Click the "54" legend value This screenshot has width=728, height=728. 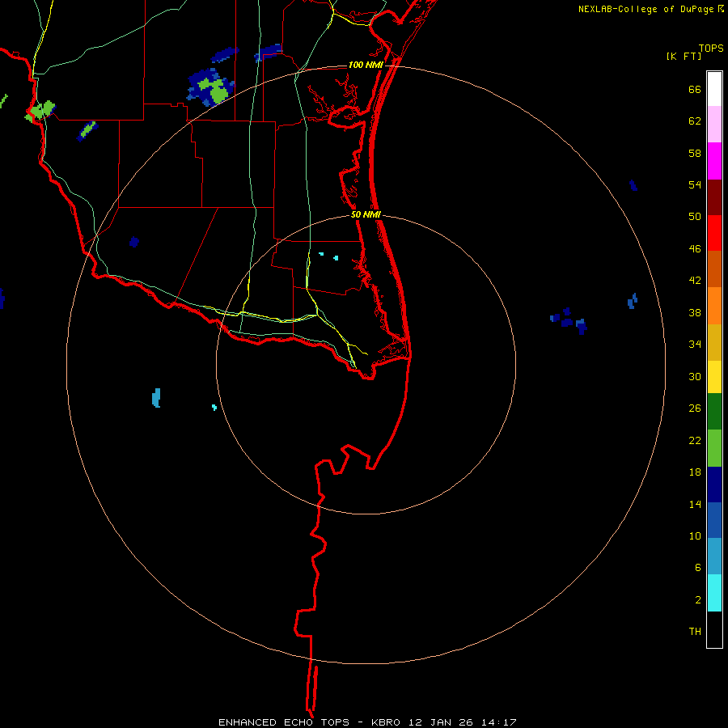(x=695, y=184)
